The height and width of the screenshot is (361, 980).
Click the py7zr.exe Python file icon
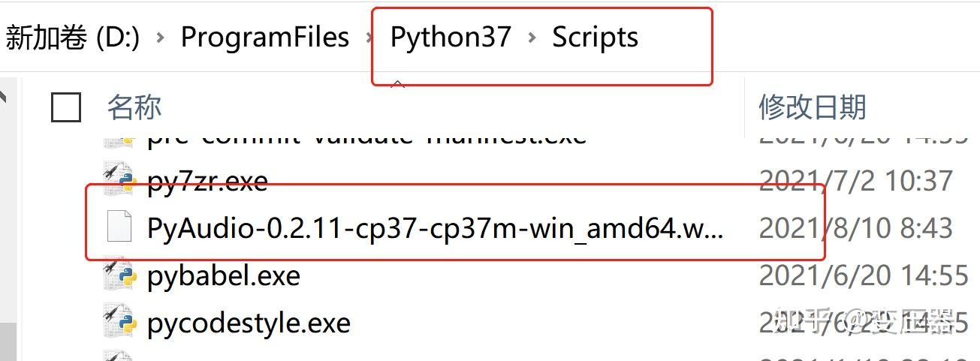120,180
